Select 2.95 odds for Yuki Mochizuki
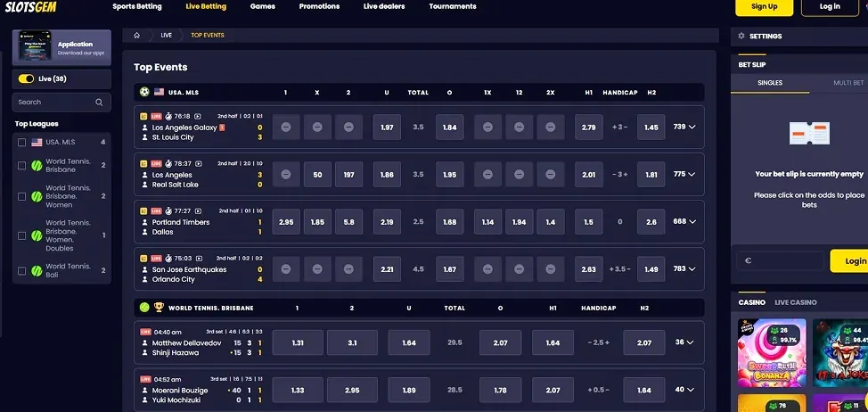The image size is (868, 412). pos(352,390)
